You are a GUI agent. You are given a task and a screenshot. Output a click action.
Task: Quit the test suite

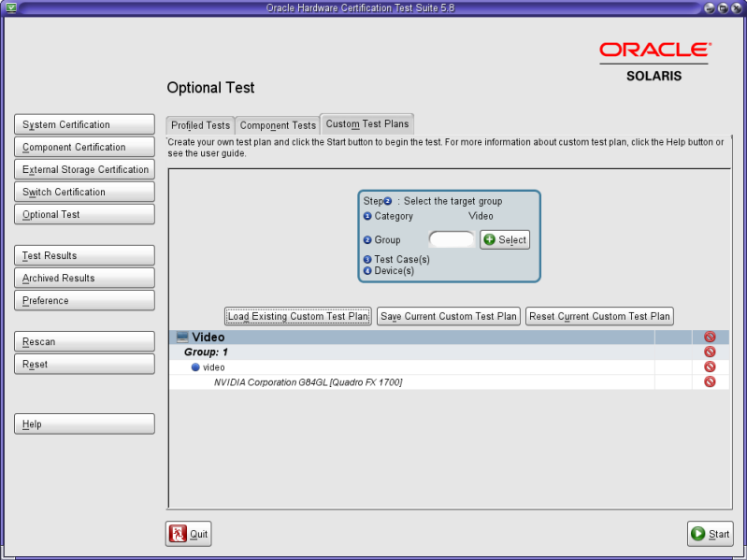click(x=188, y=534)
